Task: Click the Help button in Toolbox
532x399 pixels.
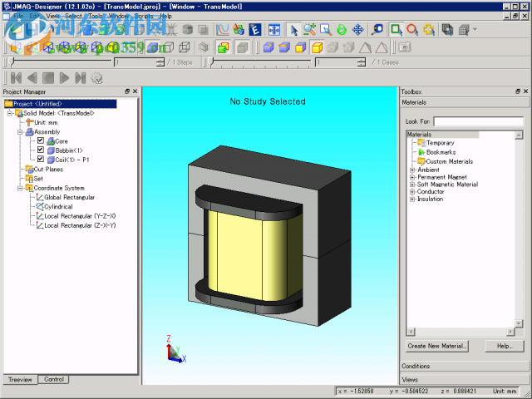Action: 504,346
